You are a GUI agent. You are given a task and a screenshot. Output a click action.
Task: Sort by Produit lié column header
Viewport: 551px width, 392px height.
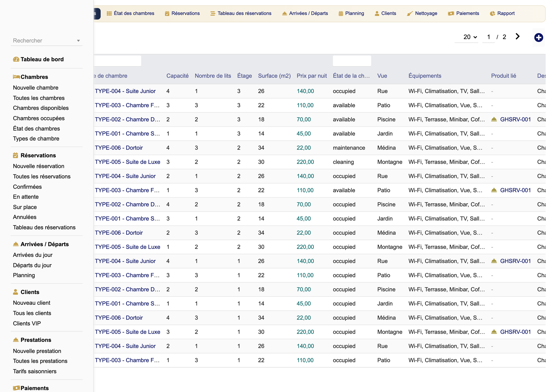pyautogui.click(x=504, y=76)
